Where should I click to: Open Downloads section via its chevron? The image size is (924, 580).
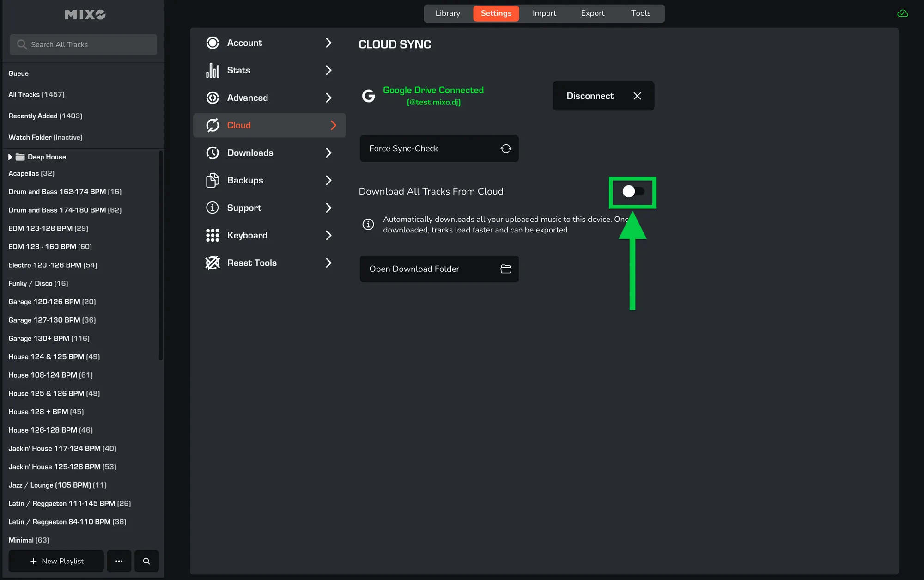(328, 153)
